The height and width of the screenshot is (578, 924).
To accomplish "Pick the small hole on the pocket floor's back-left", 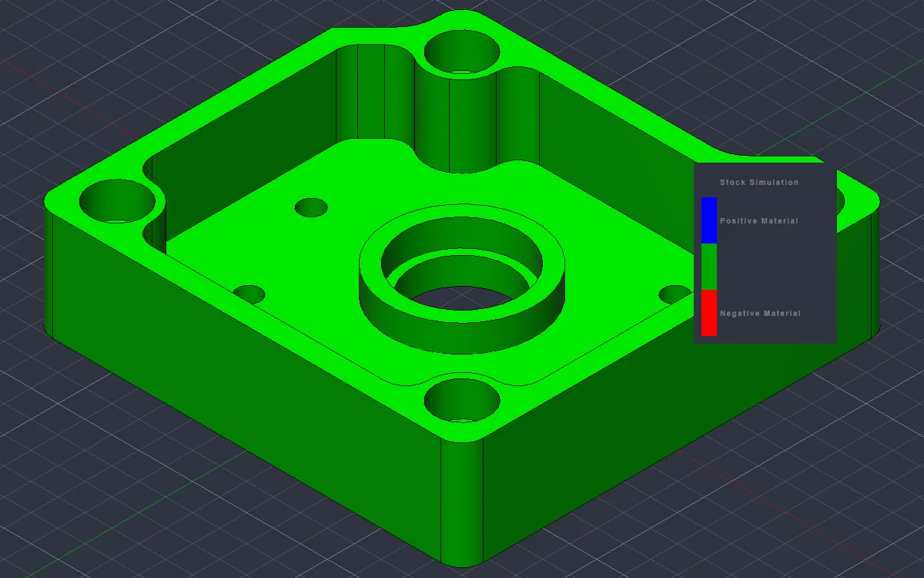I will (312, 207).
